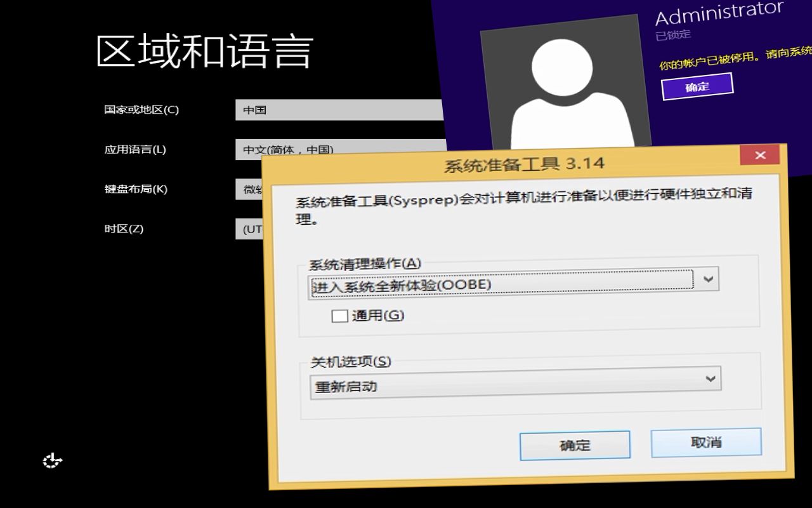Open the 键盘布局 dropdown field
This screenshot has height=508, width=812.
pos(249,189)
